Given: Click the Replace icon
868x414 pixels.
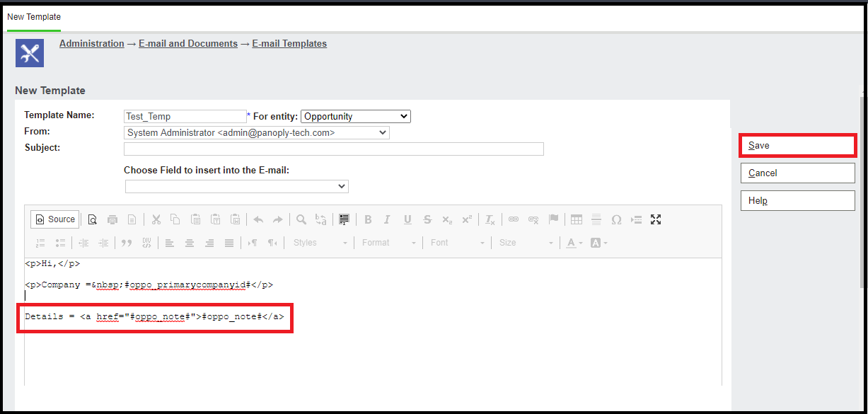Looking at the screenshot, I should click(321, 219).
